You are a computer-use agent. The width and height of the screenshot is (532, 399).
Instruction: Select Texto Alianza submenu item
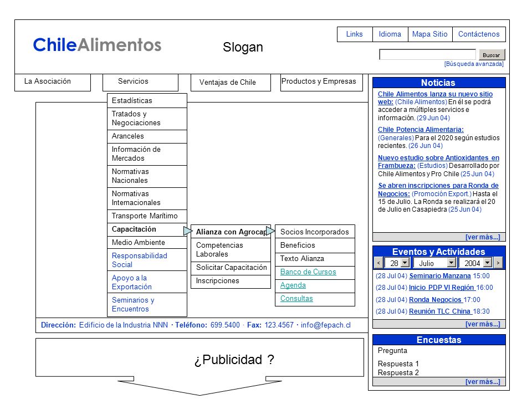click(x=315, y=259)
